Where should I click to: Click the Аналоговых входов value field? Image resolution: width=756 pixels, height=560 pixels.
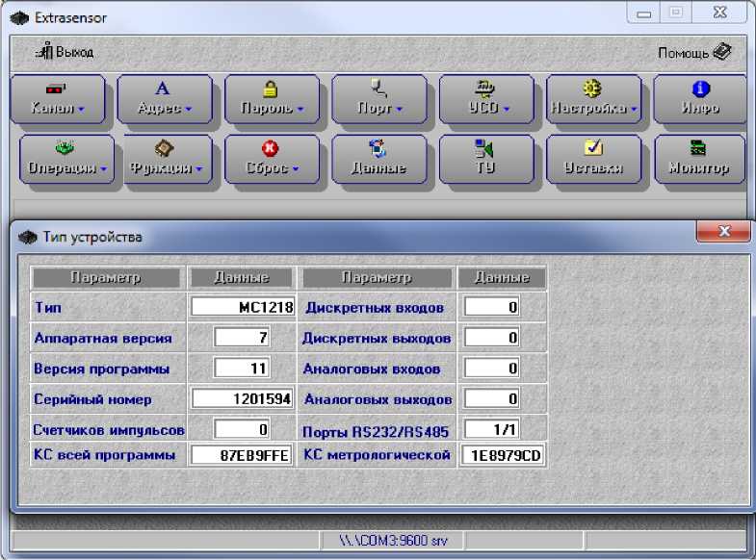491,368
